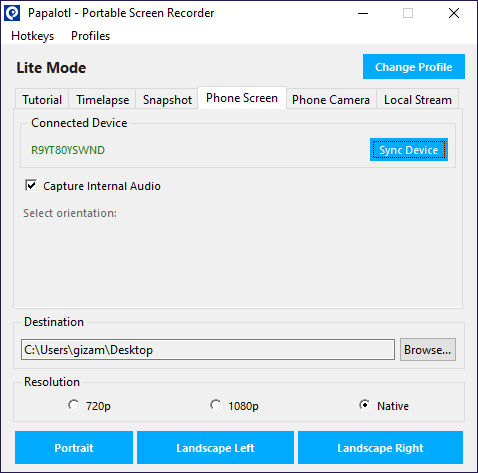Screen dimensions: 478x473
Task: Click the Lite Mode heading
Action: pos(51,68)
